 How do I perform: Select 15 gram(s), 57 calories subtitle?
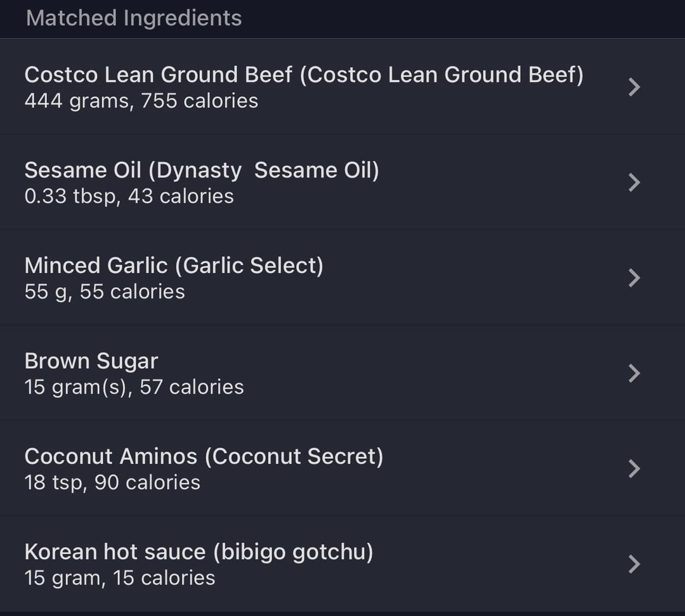pyautogui.click(x=134, y=387)
